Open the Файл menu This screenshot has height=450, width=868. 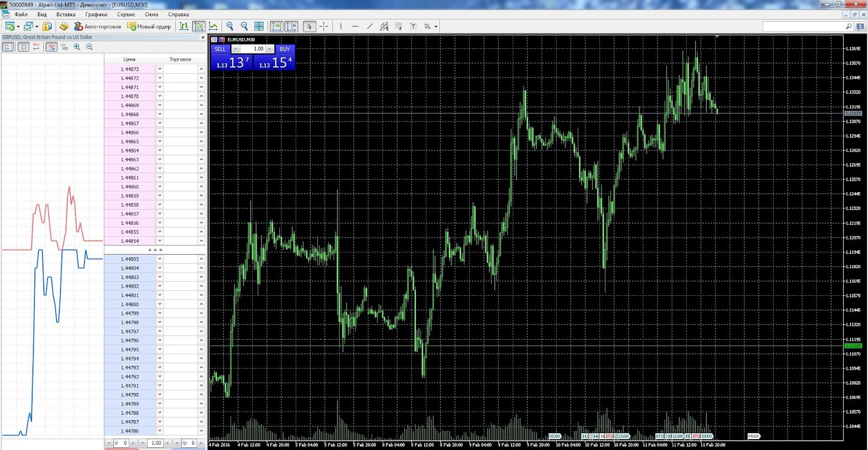[x=21, y=15]
